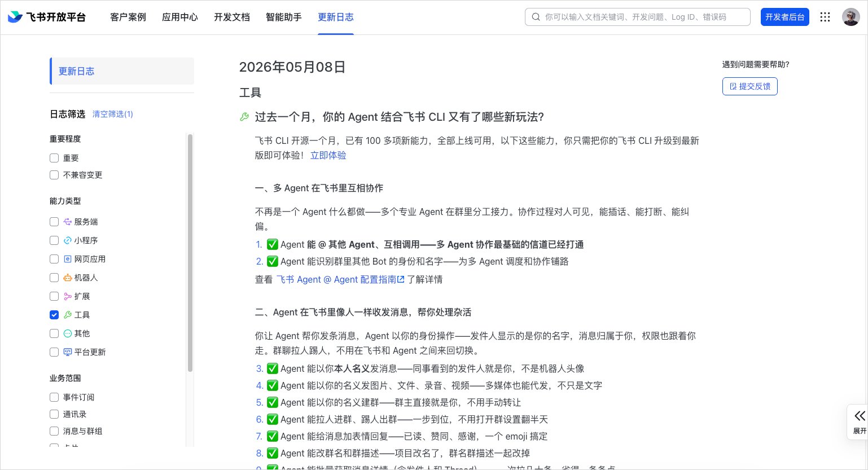Click the 一、多 Agent 在飞书里互相协作 heading

click(319, 188)
